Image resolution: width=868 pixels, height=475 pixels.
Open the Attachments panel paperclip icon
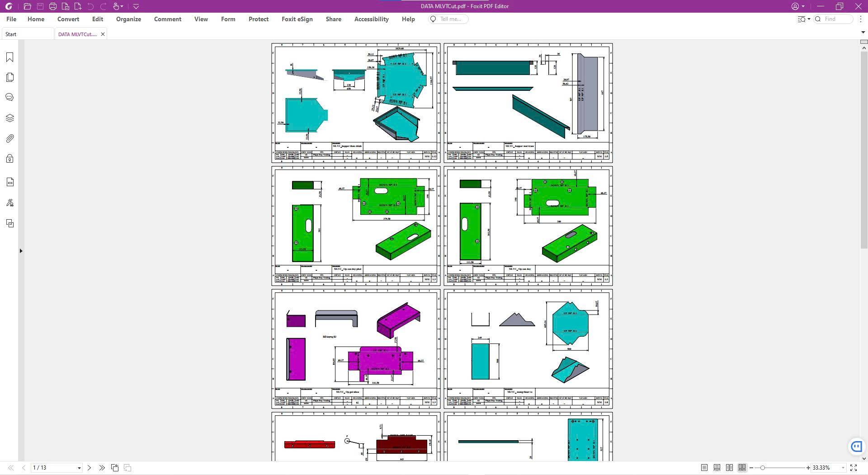click(x=9, y=138)
